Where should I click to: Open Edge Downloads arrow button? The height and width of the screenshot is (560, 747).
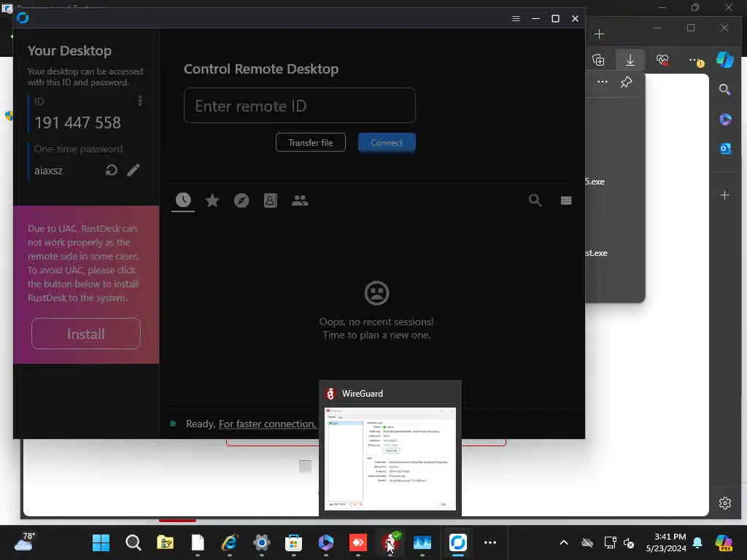coord(630,60)
